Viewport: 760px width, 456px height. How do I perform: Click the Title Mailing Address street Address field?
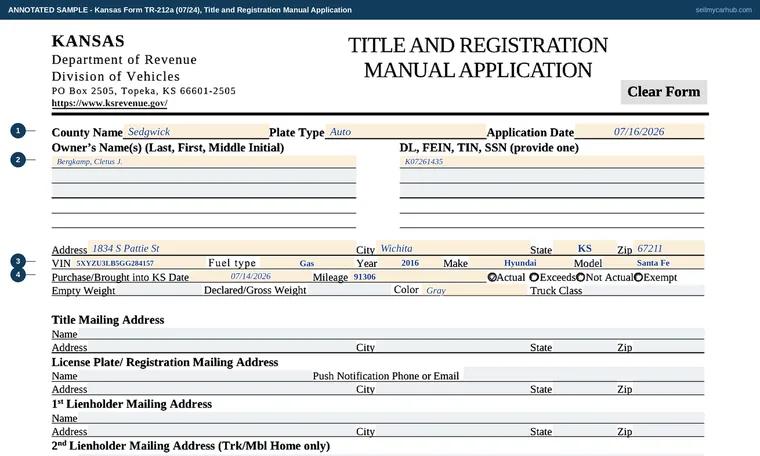click(222, 347)
